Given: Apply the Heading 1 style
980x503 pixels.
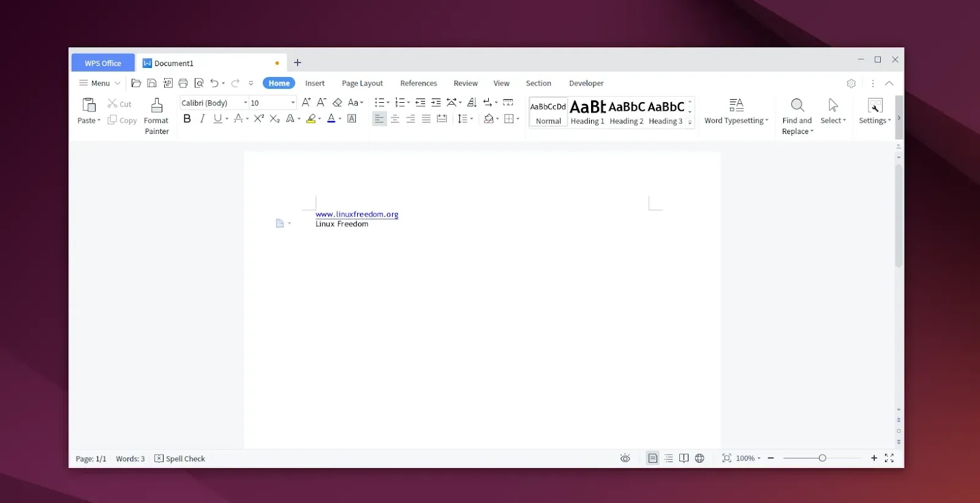Looking at the screenshot, I should (587, 112).
